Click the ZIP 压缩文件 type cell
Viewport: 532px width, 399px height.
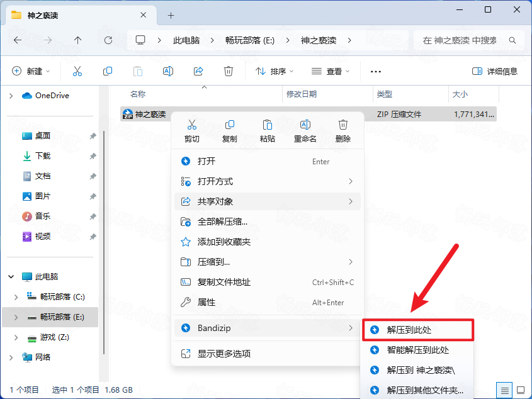click(x=399, y=115)
